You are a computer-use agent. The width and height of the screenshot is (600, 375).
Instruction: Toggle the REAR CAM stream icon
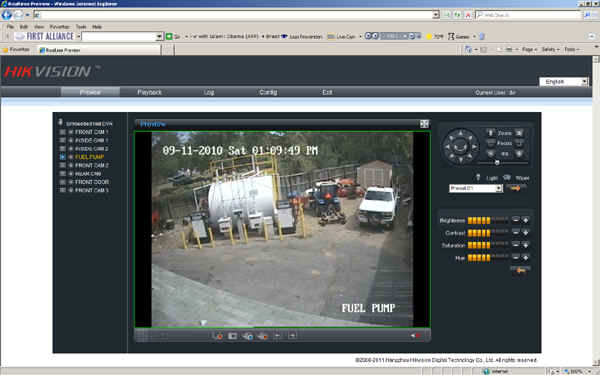tap(62, 173)
